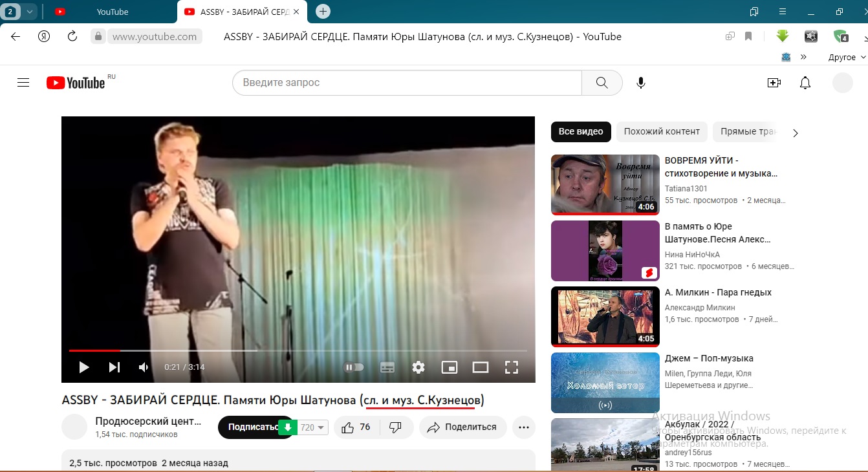Screen dimensions: 868x472
Task: Select the Все видео filter chip
Action: 581,131
